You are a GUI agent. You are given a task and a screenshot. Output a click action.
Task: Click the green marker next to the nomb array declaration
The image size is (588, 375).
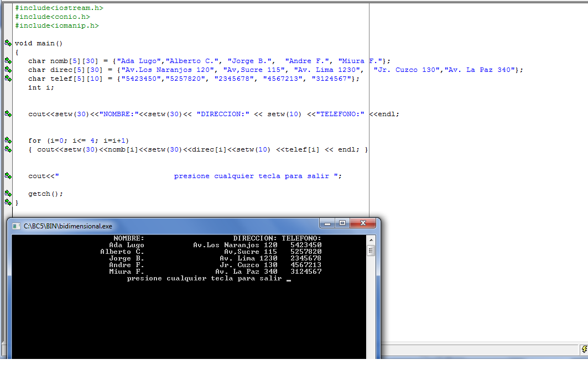(x=7, y=61)
